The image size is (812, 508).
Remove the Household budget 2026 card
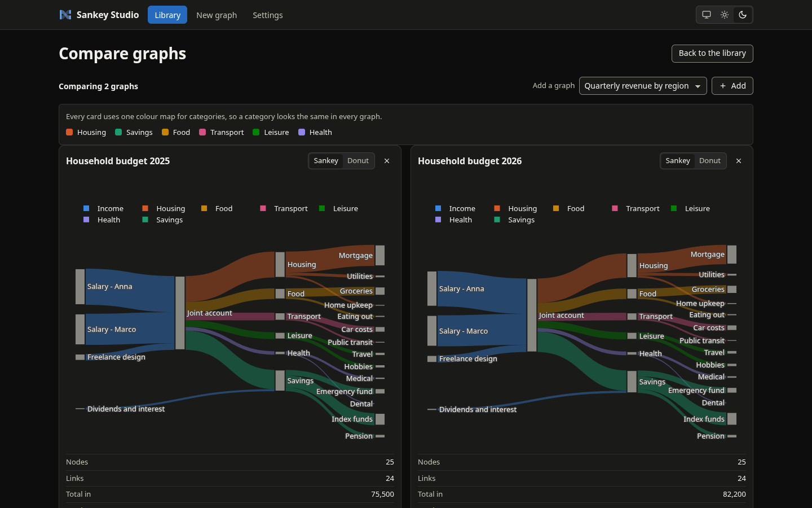point(739,161)
